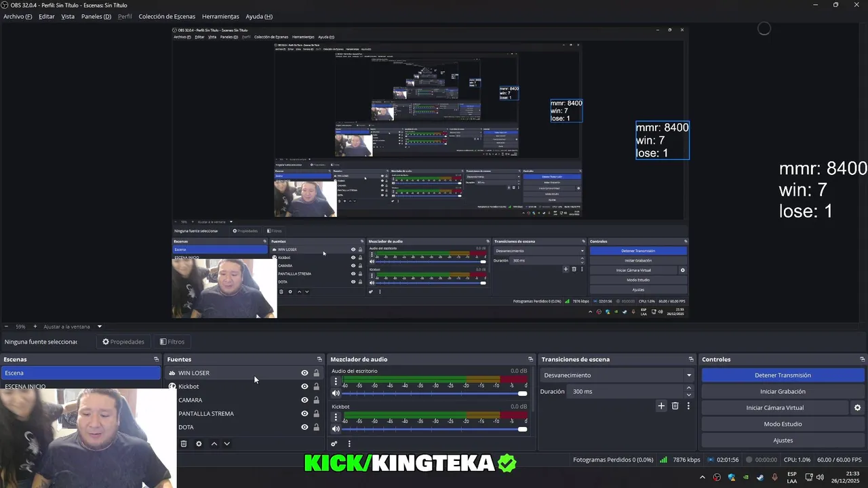Screen dimensions: 868x488
Task: Adjust Audio del escritorio volume slider
Action: [x=435, y=393]
